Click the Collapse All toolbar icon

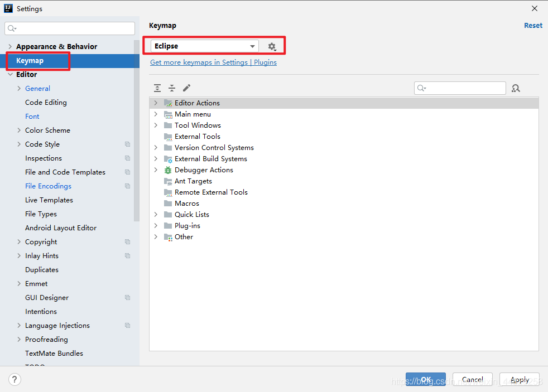[172, 88]
